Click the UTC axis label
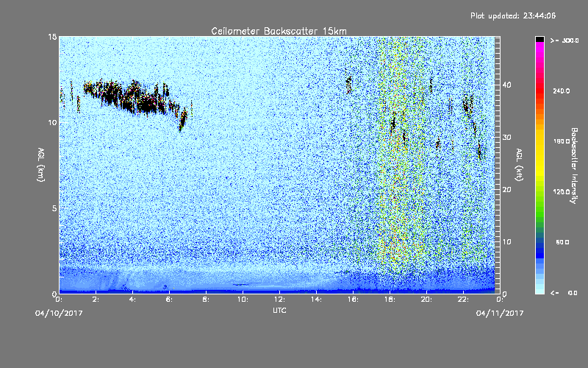Viewport: 588px width, 368px height. [x=279, y=310]
